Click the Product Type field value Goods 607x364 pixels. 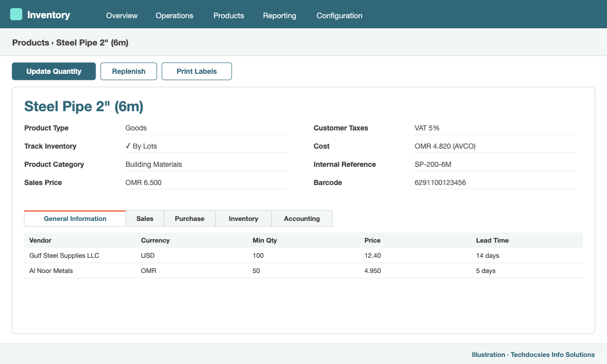click(206, 128)
